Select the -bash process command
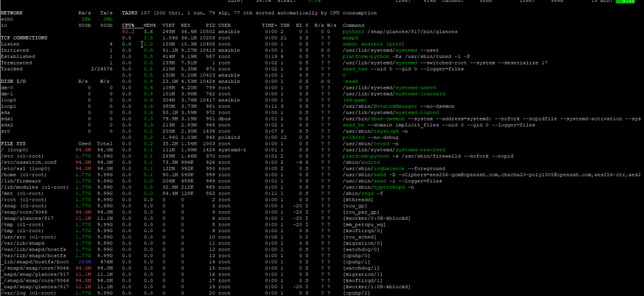 (350, 82)
